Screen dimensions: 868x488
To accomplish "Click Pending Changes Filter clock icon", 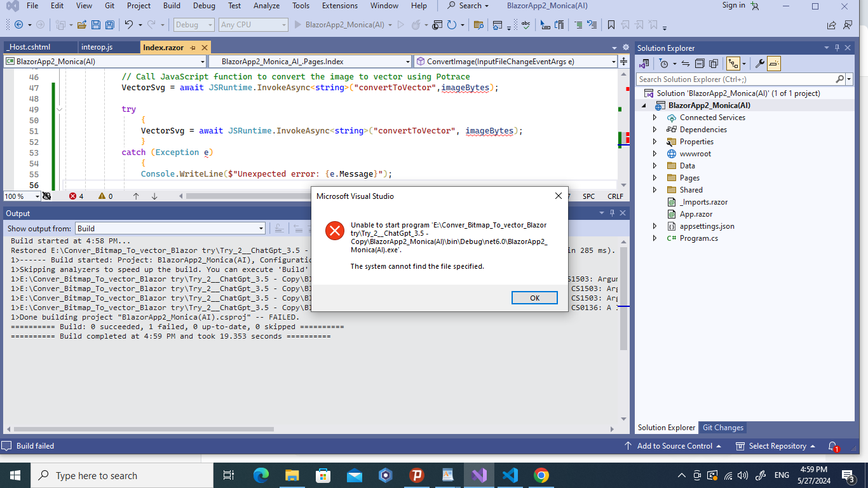I will pos(664,64).
